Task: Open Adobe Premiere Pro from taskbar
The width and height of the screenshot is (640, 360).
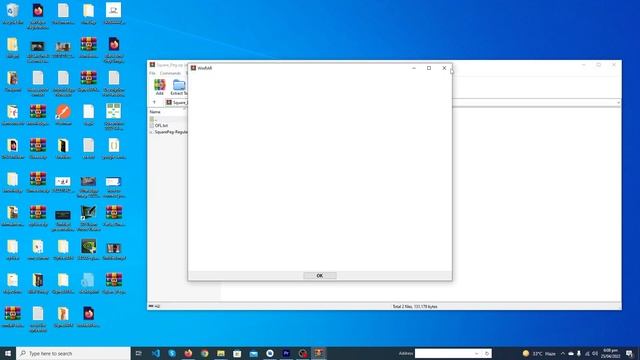Action: [x=286, y=353]
